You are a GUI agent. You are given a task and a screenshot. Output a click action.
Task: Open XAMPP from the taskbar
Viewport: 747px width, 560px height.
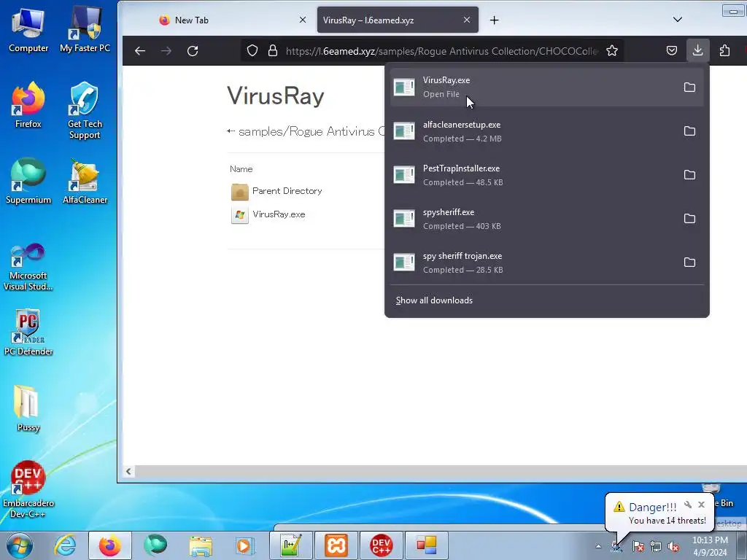point(336,545)
